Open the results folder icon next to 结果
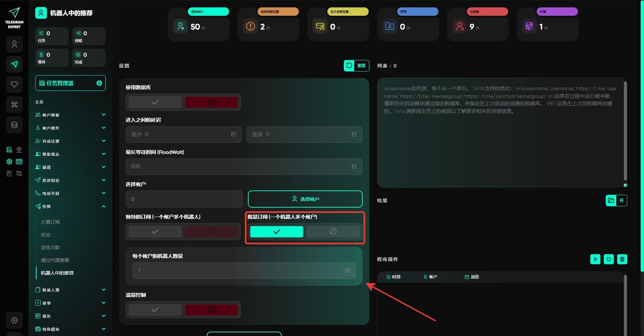Screen dimensions: 644x336 [x=611, y=201]
